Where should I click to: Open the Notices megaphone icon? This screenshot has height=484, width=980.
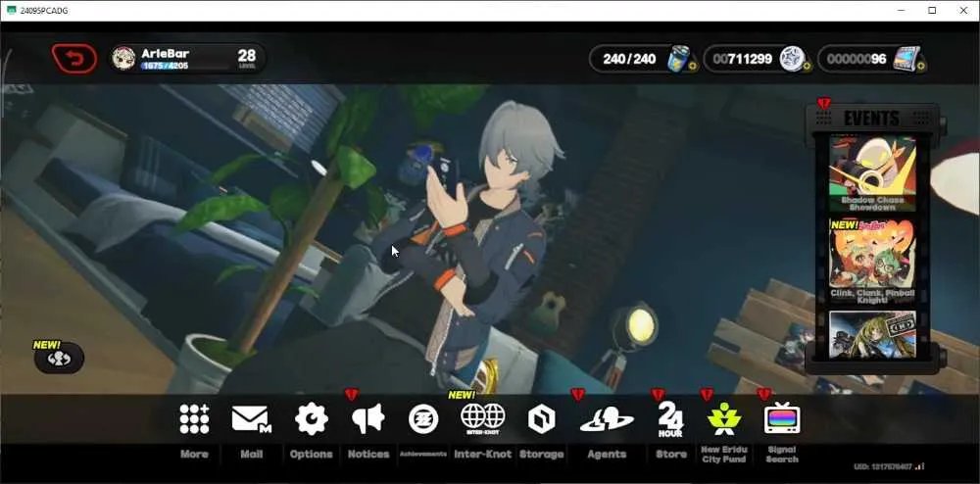point(368,418)
